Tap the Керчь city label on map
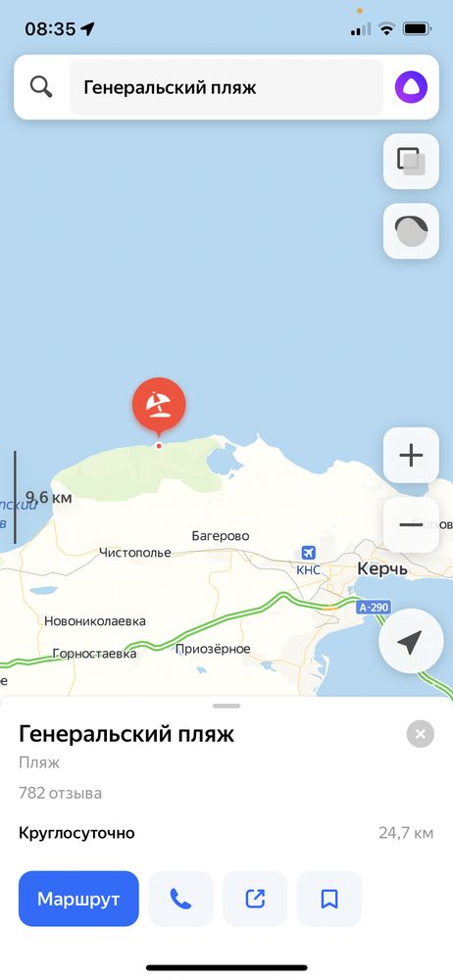453x980 pixels. tap(382, 568)
